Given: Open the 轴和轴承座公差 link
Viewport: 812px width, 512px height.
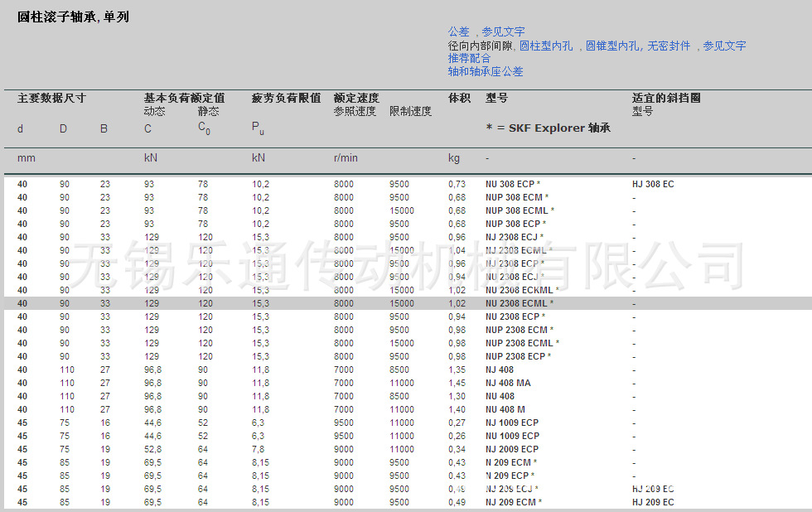Looking at the screenshot, I should [x=486, y=71].
